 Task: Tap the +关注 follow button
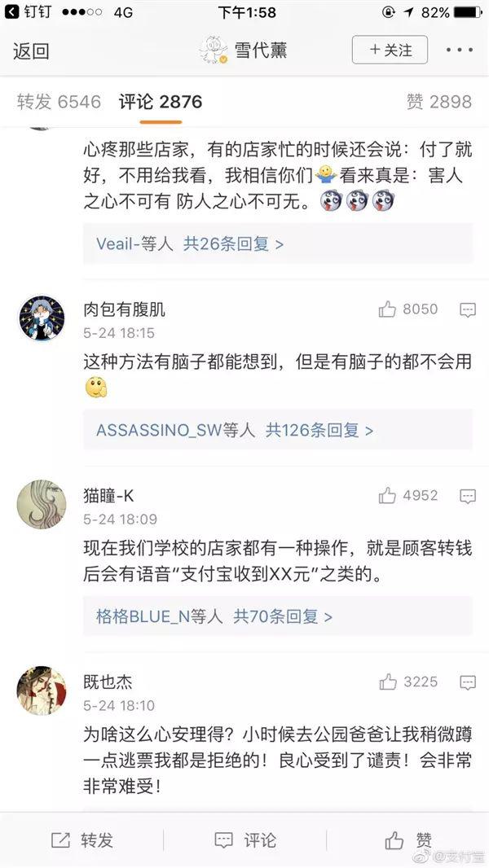coord(390,50)
